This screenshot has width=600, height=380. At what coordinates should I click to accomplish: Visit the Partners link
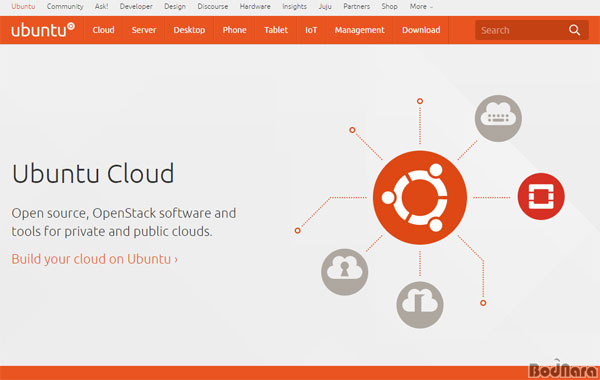tap(356, 7)
